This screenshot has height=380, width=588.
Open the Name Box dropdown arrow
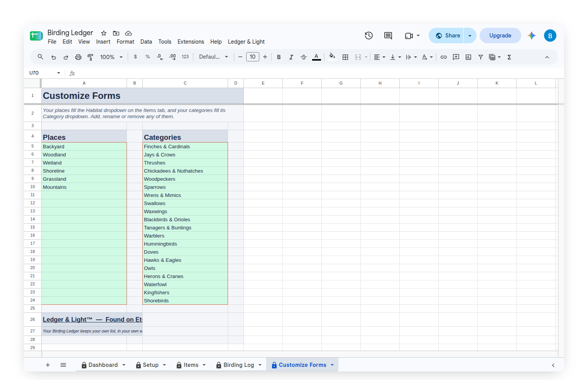pos(59,73)
